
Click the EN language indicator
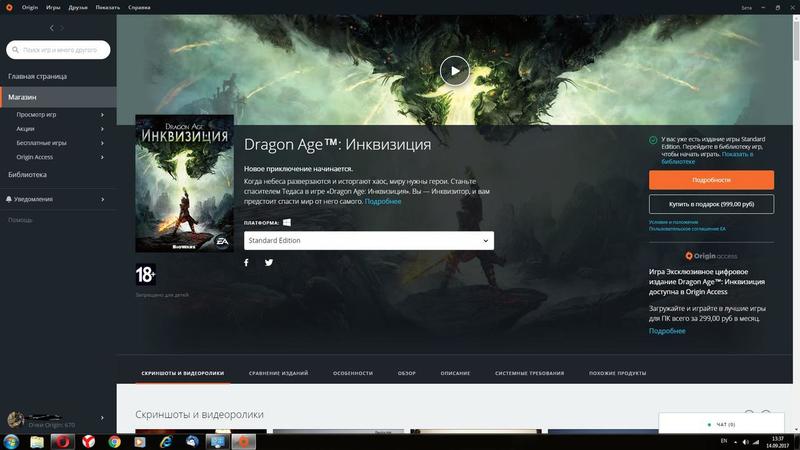723,441
